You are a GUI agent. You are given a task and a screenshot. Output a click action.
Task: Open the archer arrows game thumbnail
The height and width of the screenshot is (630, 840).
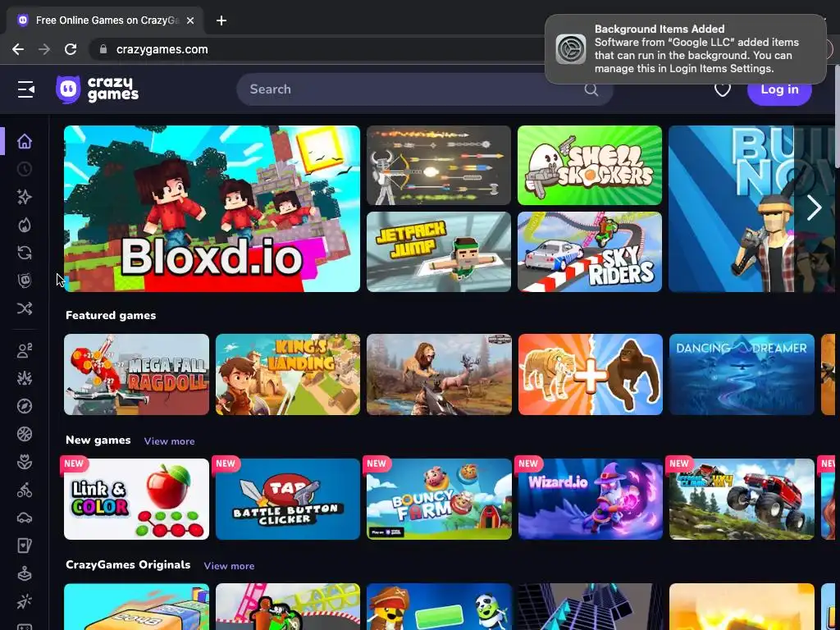(439, 166)
